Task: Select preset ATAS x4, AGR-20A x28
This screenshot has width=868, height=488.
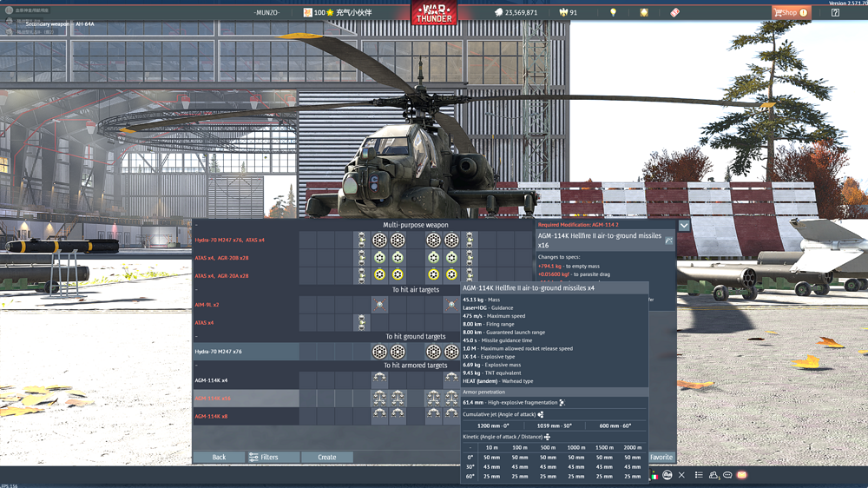Action: tap(246, 275)
